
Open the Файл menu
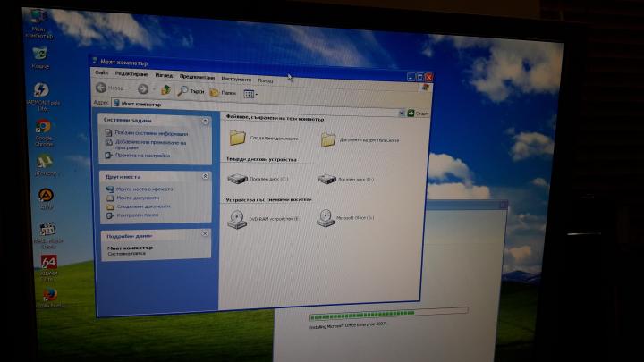click(x=101, y=72)
